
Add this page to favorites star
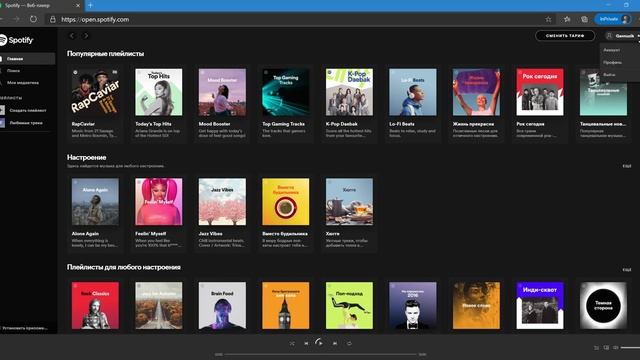point(548,19)
